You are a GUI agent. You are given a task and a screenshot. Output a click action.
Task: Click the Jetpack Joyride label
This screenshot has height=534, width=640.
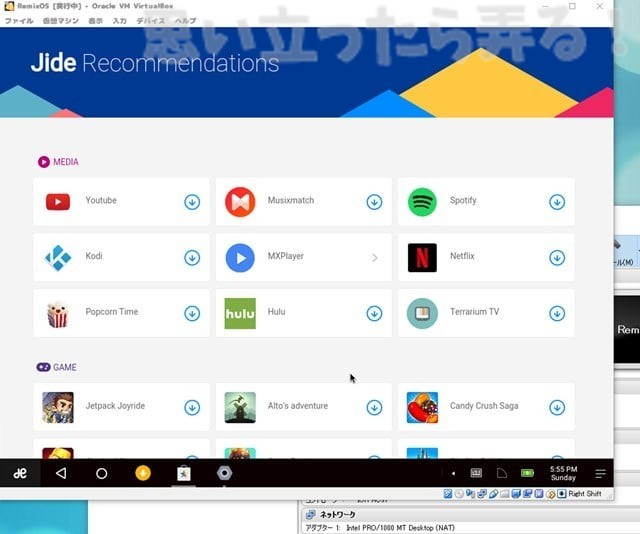[x=115, y=406]
